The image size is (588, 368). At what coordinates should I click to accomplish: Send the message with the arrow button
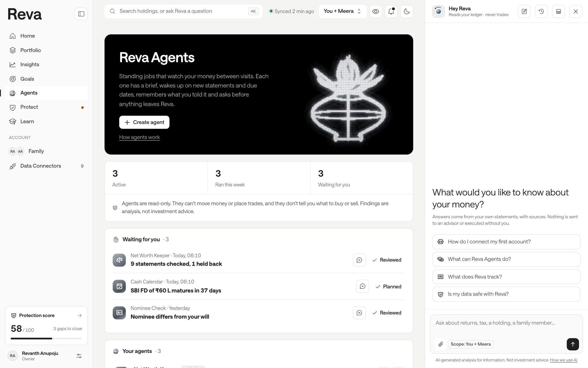572,344
